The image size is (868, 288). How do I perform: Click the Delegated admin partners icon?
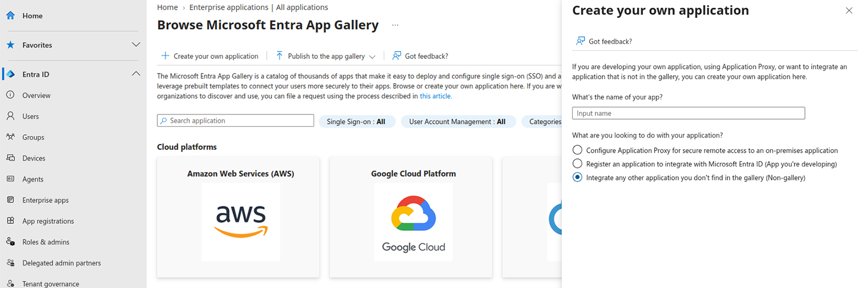tap(10, 263)
